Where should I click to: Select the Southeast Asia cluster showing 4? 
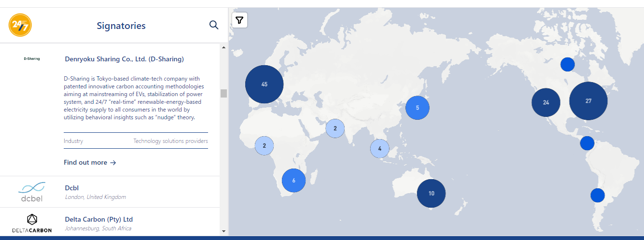click(380, 148)
